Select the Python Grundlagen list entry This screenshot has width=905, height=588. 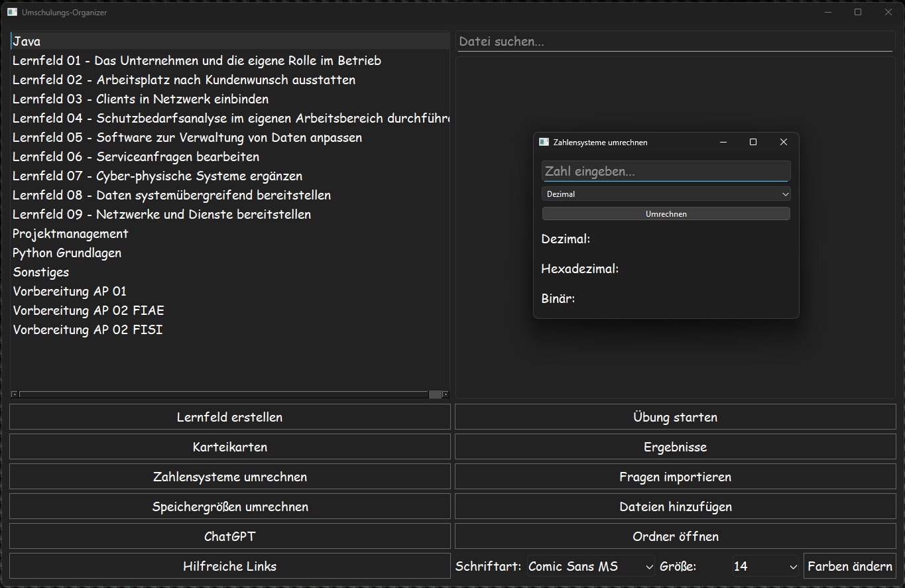click(230, 253)
